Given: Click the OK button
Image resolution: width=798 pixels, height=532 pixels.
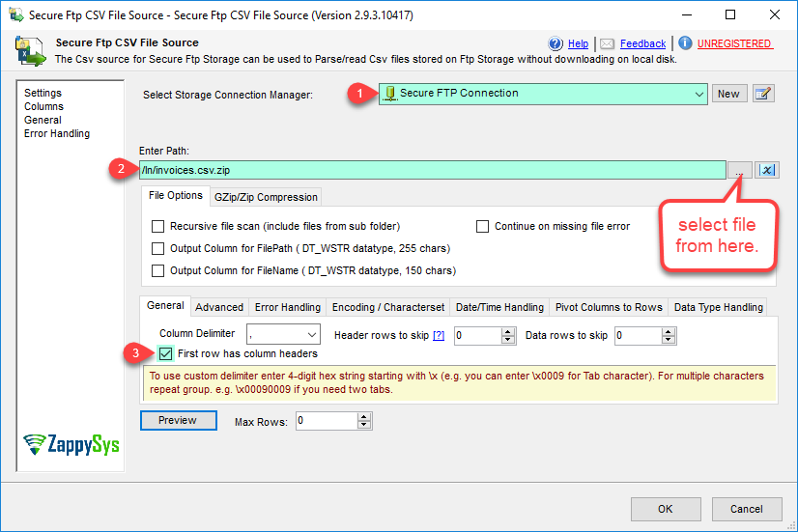Looking at the screenshot, I should (x=666, y=509).
